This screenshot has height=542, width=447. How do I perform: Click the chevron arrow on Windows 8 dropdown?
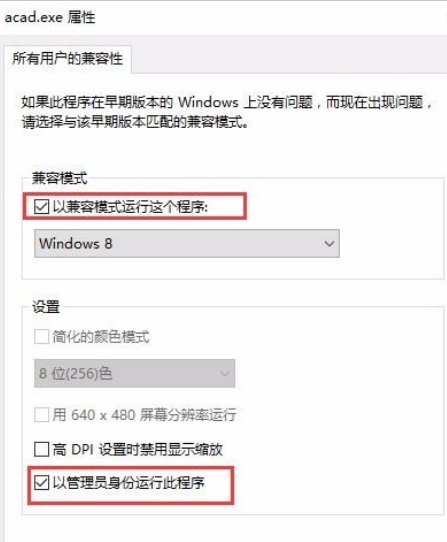click(329, 244)
